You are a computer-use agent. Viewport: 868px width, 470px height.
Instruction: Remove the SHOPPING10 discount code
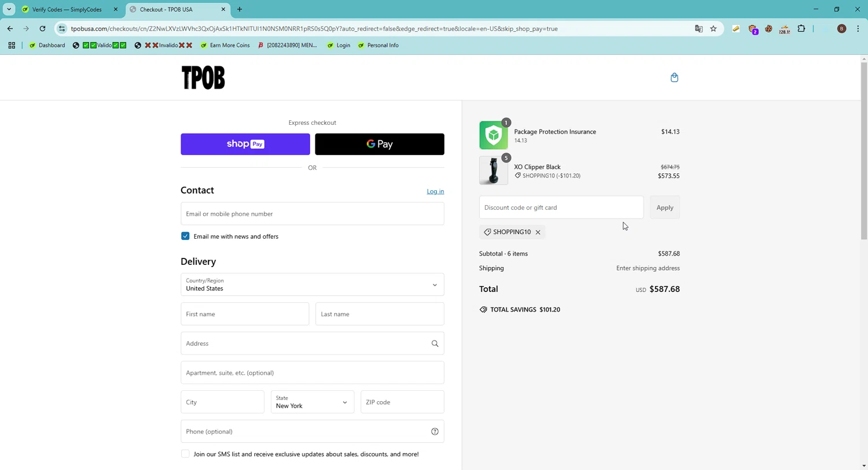click(x=538, y=232)
